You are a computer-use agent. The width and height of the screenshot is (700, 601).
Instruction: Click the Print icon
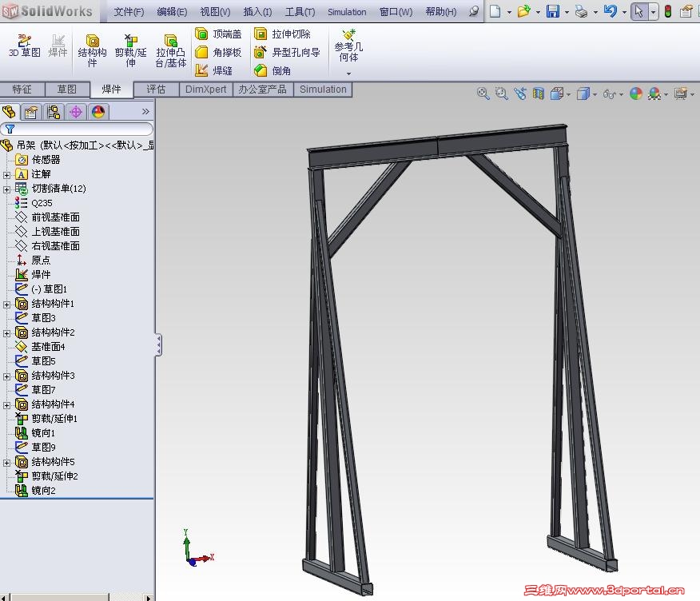click(x=581, y=11)
